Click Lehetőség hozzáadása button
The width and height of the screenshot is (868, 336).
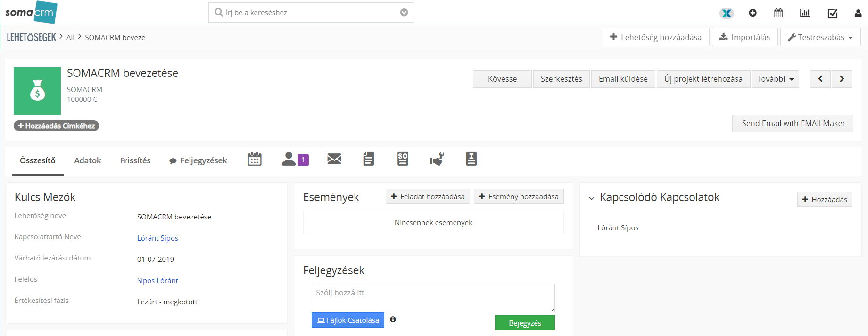pyautogui.click(x=656, y=37)
